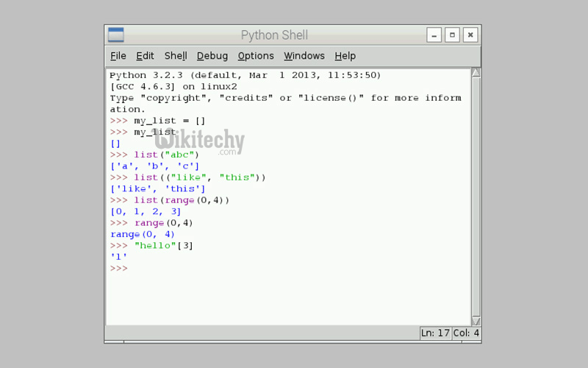Click the '[GCC 4.6.3] on linux2' line
Viewport: 588px width, 368px height.
tap(173, 87)
